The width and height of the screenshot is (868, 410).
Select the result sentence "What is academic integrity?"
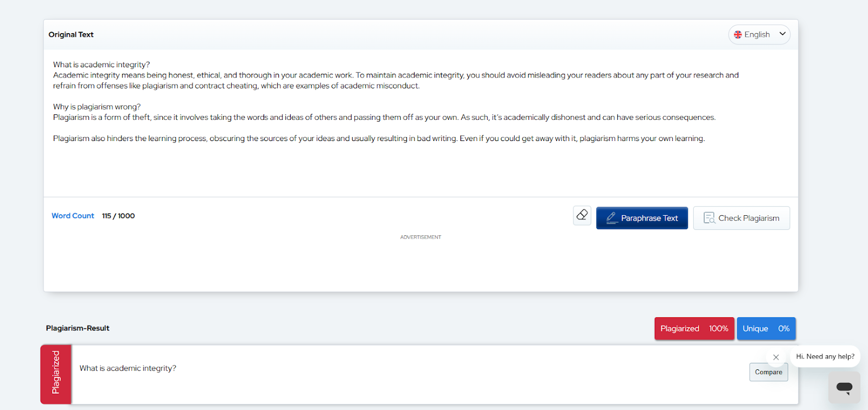[x=128, y=368]
